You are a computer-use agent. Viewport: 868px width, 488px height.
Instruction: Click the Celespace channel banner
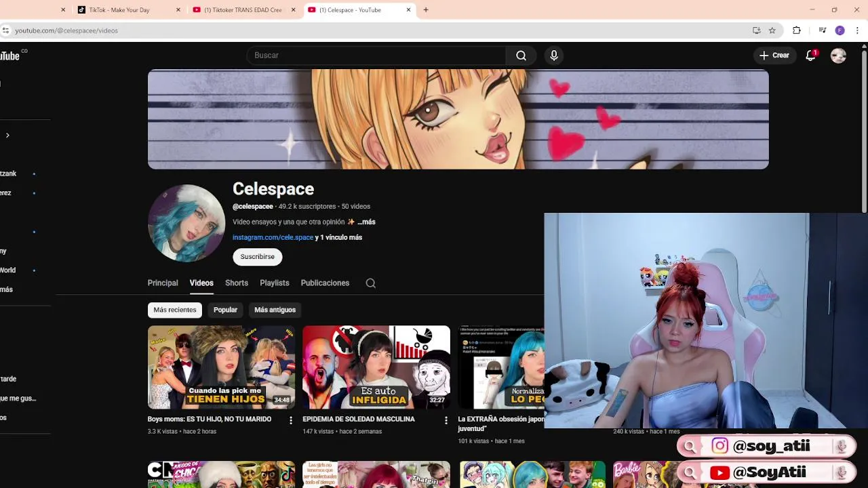(x=458, y=119)
